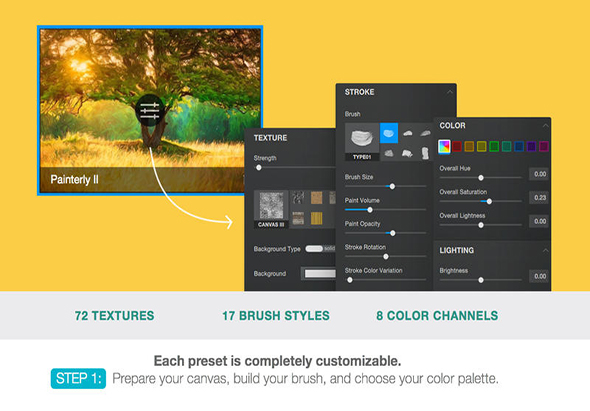Open the Background color swatch
Image resolution: width=590 pixels, height=411 pixels.
[x=319, y=274]
